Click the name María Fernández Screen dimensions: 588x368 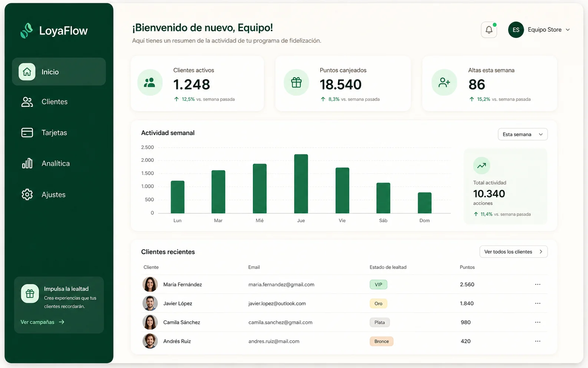[x=182, y=285]
